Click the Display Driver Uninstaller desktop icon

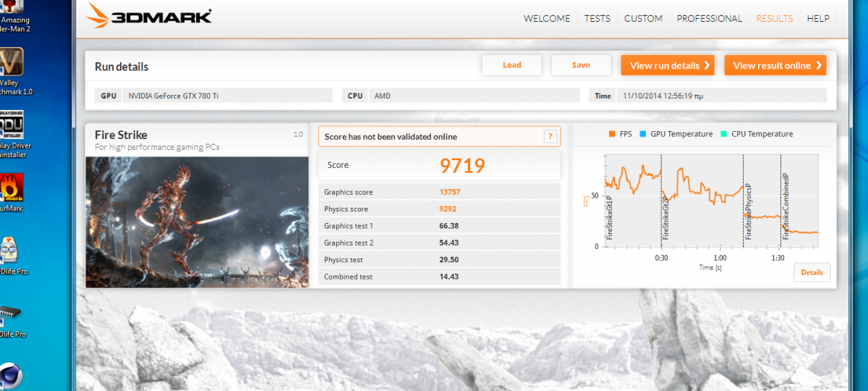[13, 134]
